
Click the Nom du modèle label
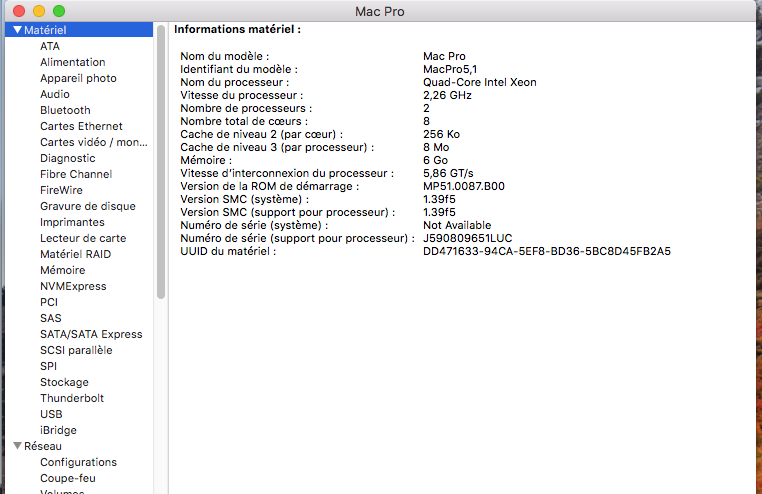pyautogui.click(x=225, y=56)
